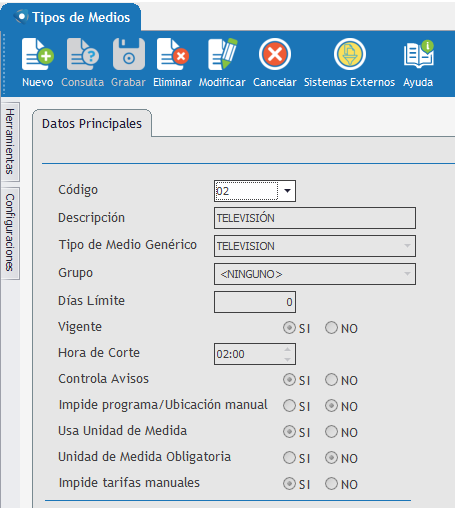Screen dimensions: 455x508
Task: Open the Tipo de Medio Genérico dropdown
Action: pyautogui.click(x=315, y=246)
